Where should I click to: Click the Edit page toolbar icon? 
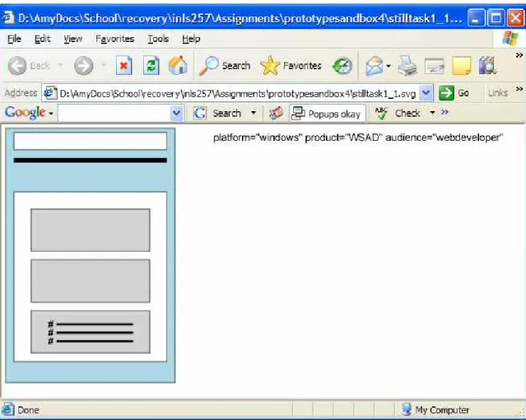(x=434, y=66)
